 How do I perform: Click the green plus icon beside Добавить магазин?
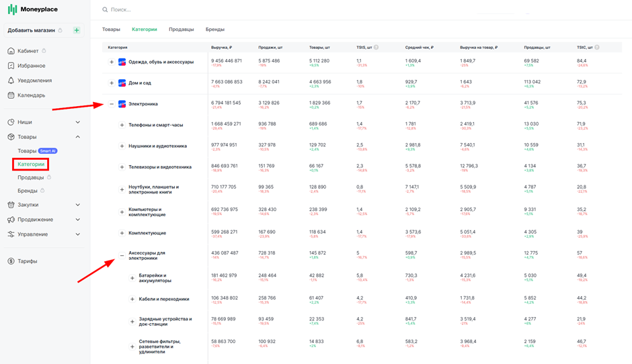click(x=77, y=30)
